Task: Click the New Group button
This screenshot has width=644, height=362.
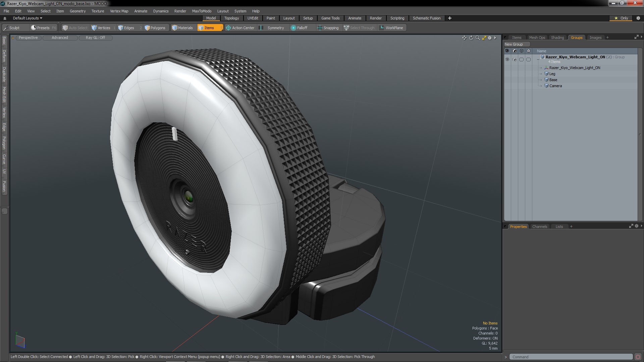Action: pyautogui.click(x=517, y=44)
